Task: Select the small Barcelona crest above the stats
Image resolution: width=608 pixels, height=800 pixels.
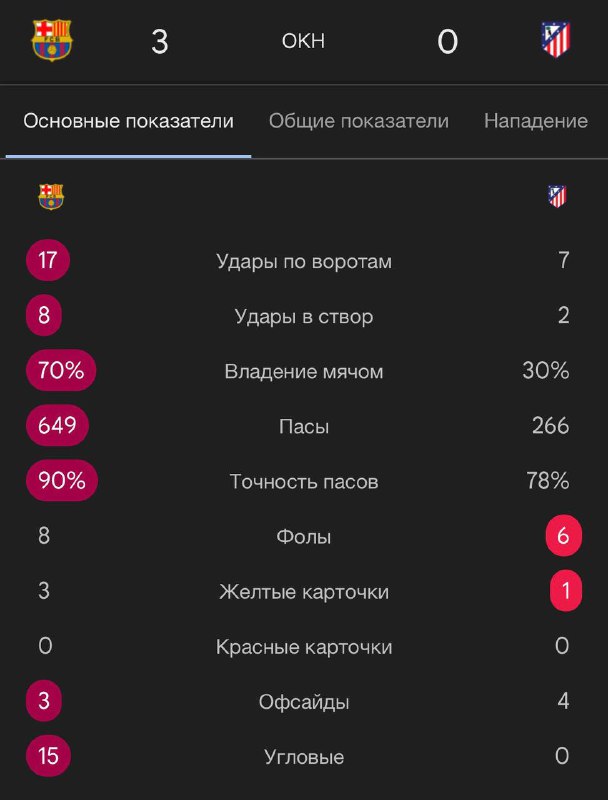Action: click(51, 197)
